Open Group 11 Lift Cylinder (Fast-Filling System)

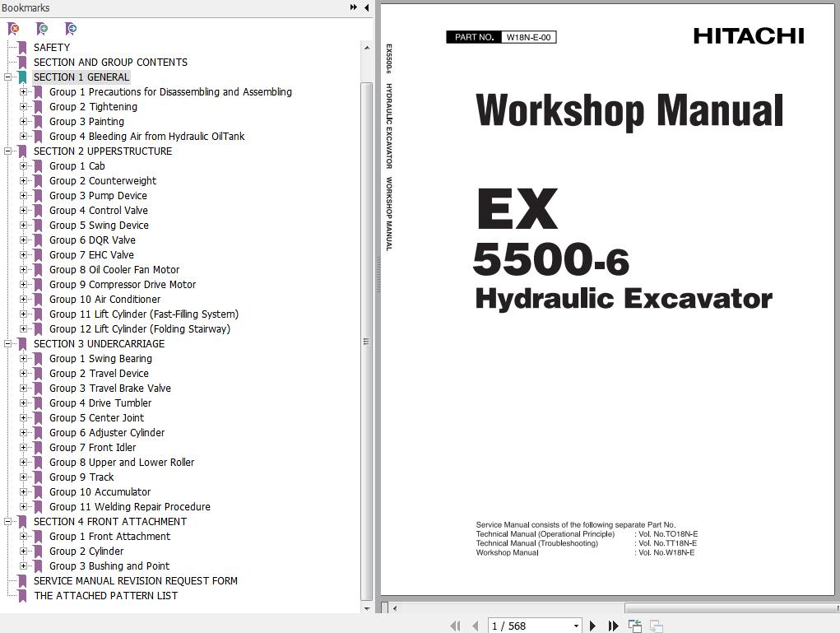[x=144, y=314]
